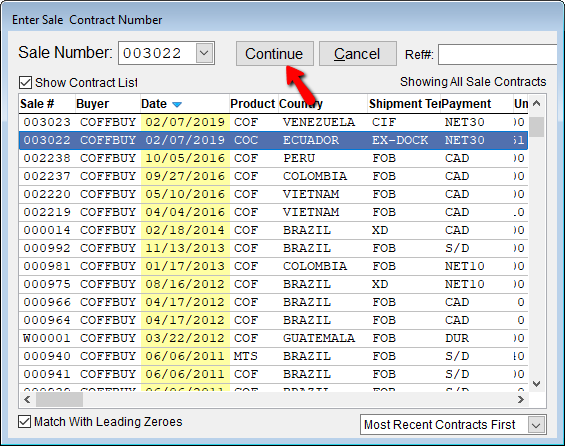Click the horizontal scrollbar thumb
Viewport: 565px width, 446px height.
(59, 400)
